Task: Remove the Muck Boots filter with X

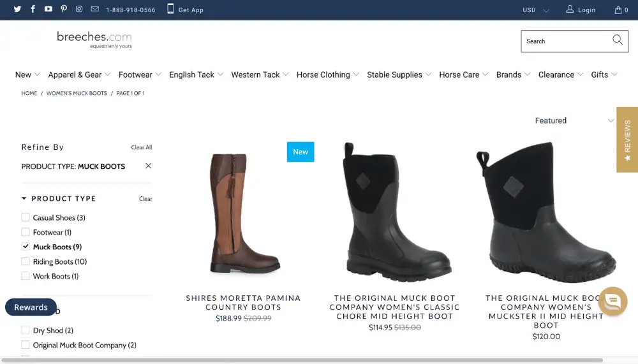Action: 148,166
